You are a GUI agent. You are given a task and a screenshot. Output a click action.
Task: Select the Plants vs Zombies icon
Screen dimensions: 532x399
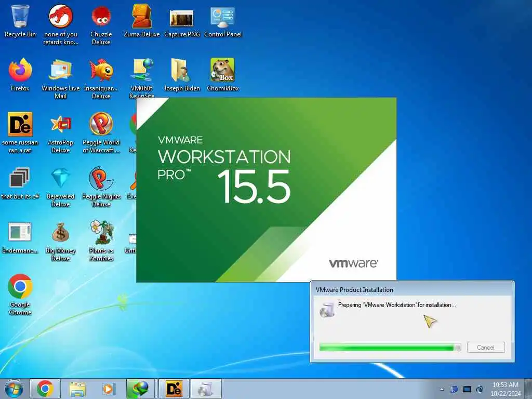(x=101, y=240)
